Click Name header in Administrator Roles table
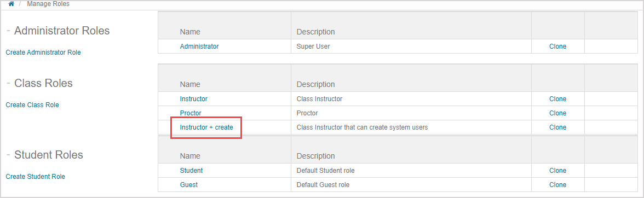 click(189, 32)
